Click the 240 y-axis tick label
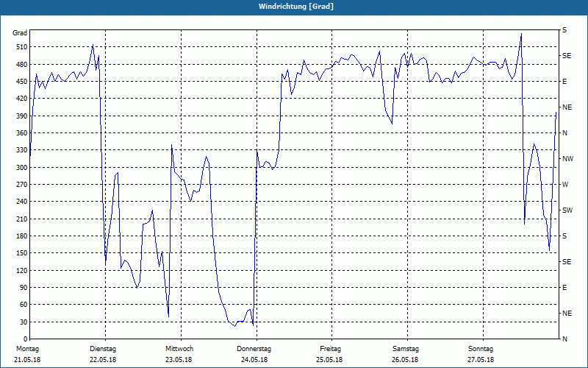This screenshot has height=368, width=588. (22, 202)
